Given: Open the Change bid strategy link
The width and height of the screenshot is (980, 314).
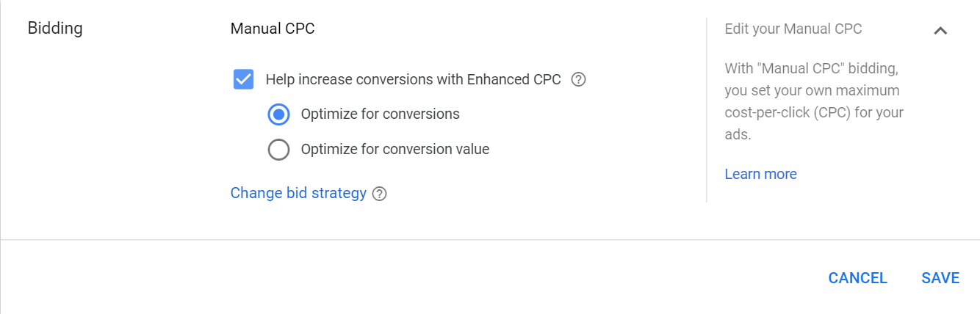Looking at the screenshot, I should click(298, 193).
